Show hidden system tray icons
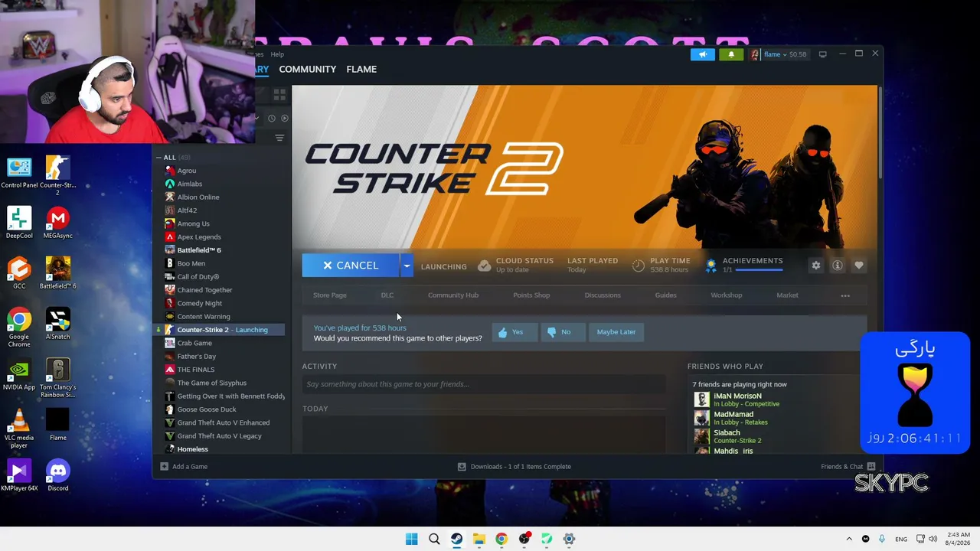Viewport: 980px width, 551px height. pyautogui.click(x=848, y=539)
